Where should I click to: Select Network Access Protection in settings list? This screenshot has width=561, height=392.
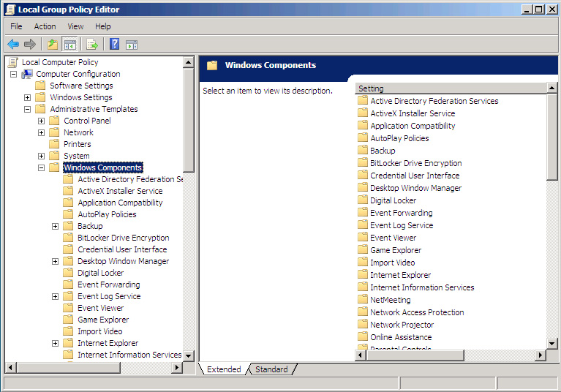tap(417, 312)
